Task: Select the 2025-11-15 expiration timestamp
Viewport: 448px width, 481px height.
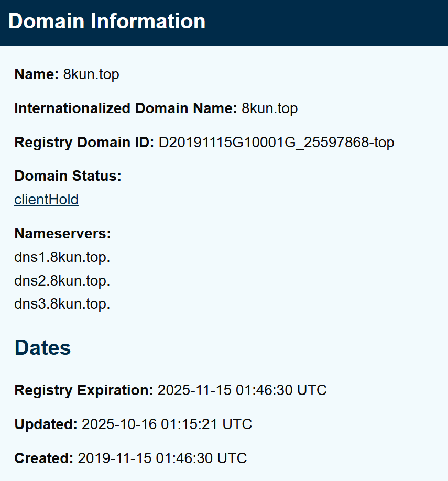Action: click(x=242, y=390)
